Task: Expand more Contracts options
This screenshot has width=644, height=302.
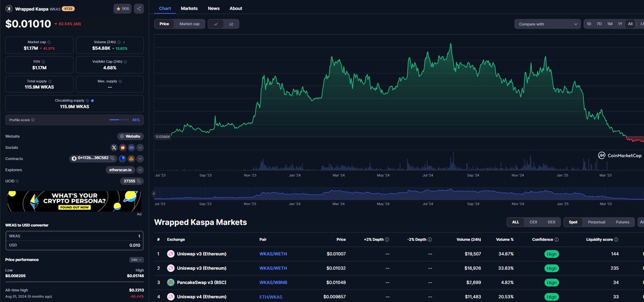Action: pos(140,159)
